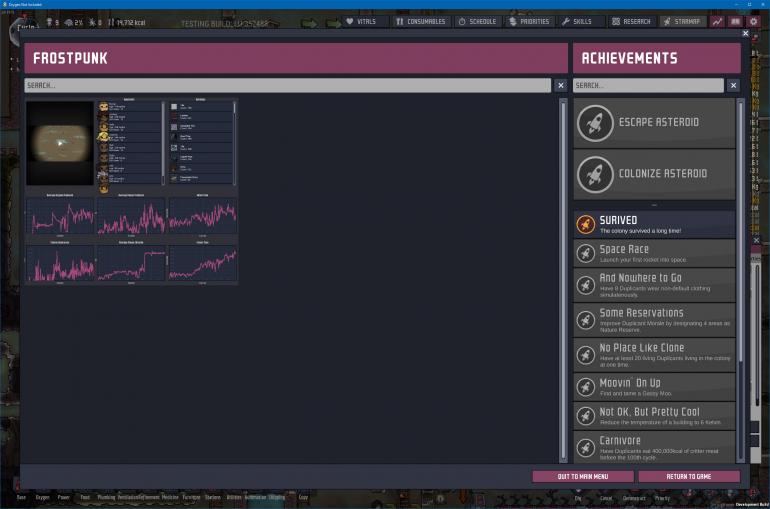770x509 pixels.
Task: Close the colony summary overlay
Action: click(x=744, y=34)
